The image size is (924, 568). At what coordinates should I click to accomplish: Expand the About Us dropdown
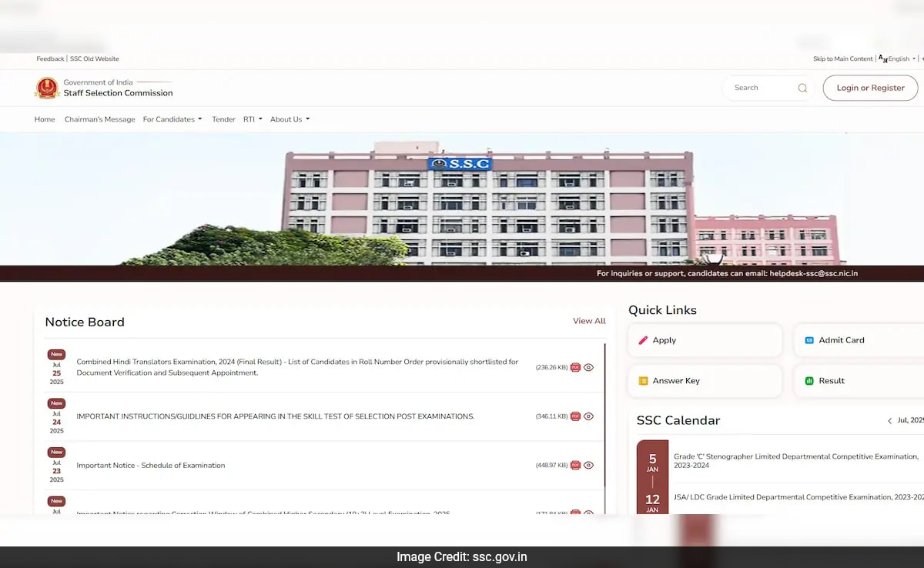(290, 119)
